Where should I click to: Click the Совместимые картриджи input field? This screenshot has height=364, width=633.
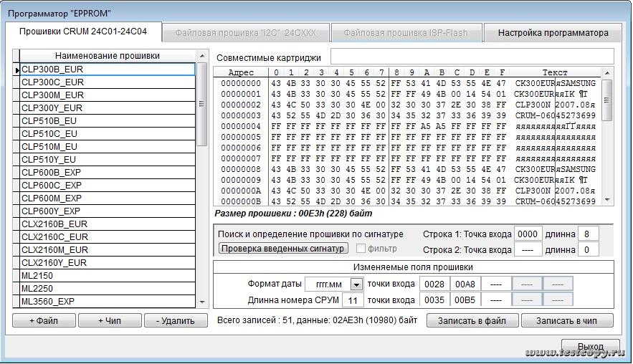[472, 57]
